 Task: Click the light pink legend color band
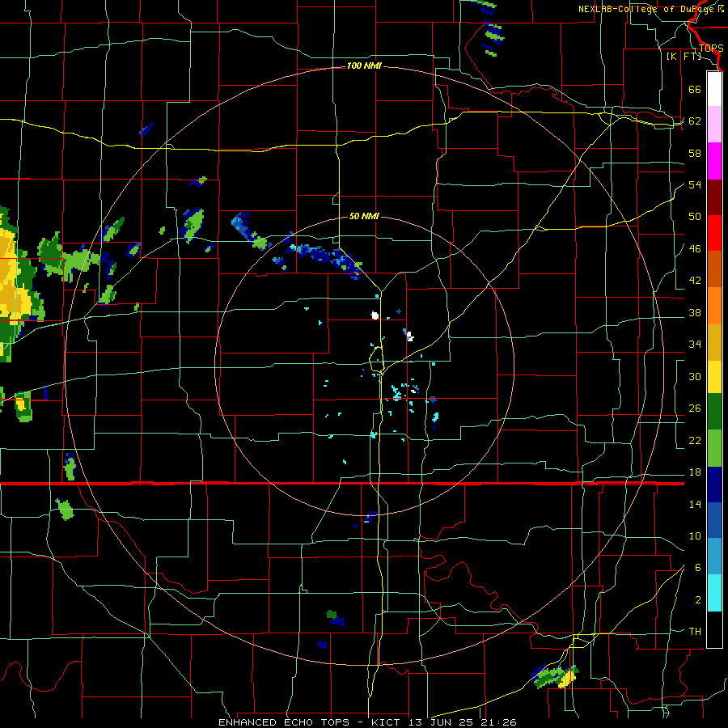point(714,124)
